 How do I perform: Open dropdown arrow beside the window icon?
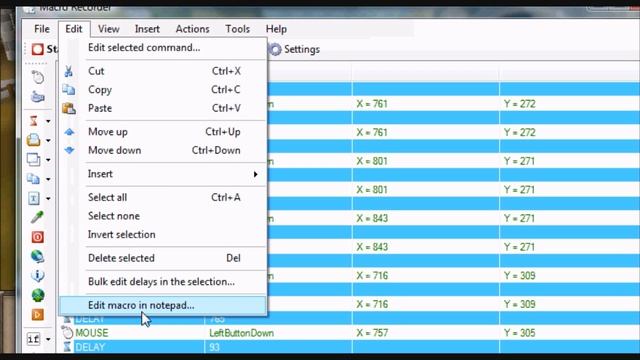pos(48,160)
